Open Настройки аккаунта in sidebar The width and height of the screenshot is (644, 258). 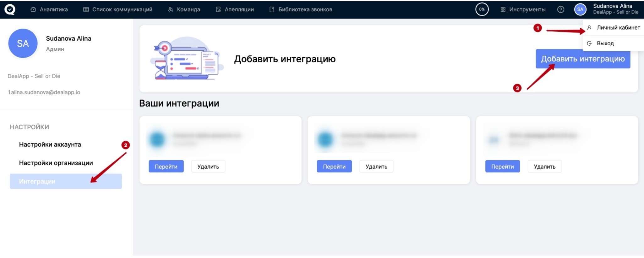point(50,144)
